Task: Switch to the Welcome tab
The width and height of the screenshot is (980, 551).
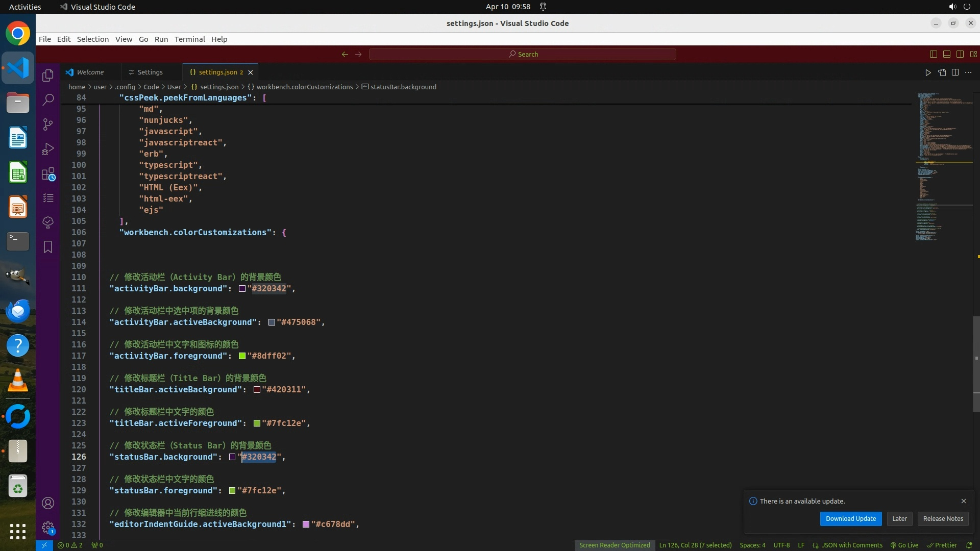Action: (90, 72)
